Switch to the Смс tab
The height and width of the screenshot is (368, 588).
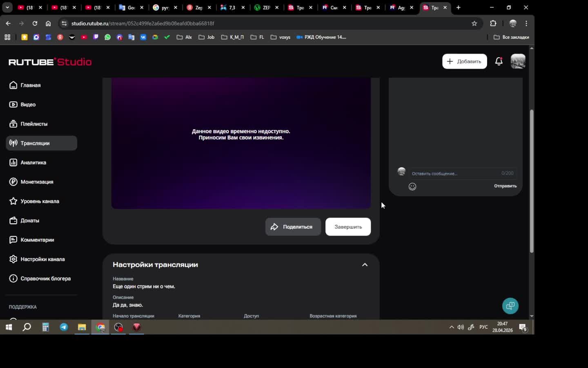(334, 7)
